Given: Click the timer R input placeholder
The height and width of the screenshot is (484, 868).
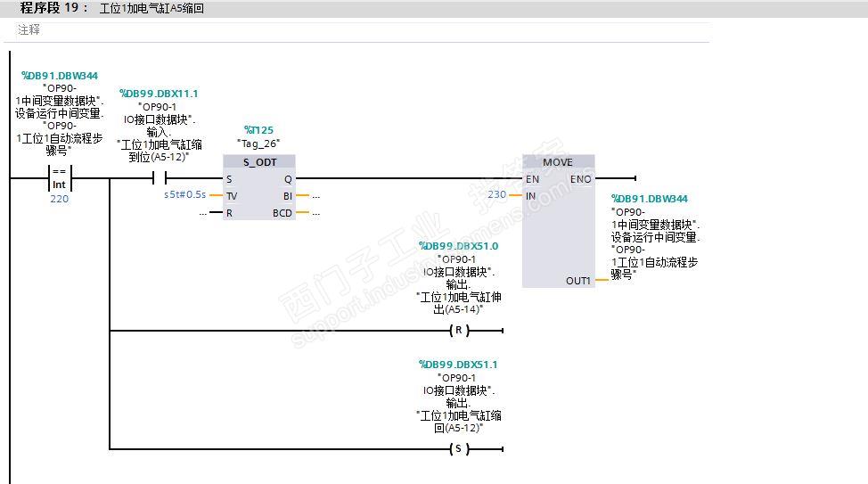Looking at the screenshot, I should pos(202,213).
